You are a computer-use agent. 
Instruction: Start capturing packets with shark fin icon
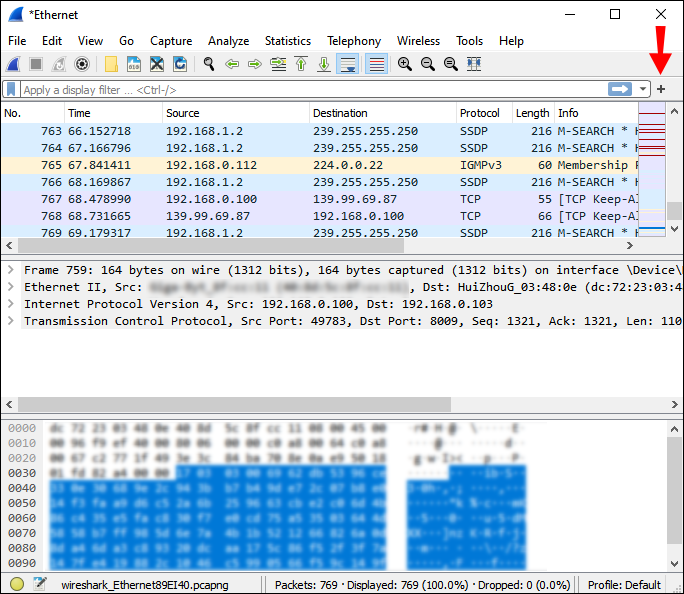point(13,64)
